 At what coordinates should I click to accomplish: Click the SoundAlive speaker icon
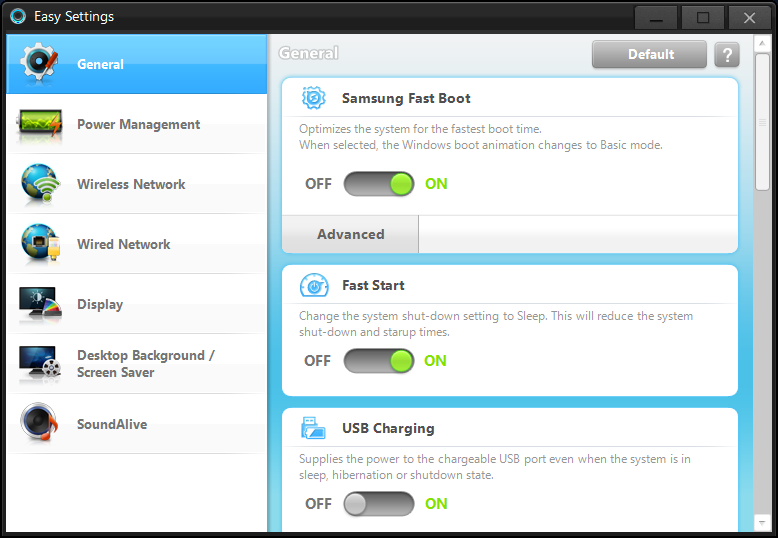(40, 424)
